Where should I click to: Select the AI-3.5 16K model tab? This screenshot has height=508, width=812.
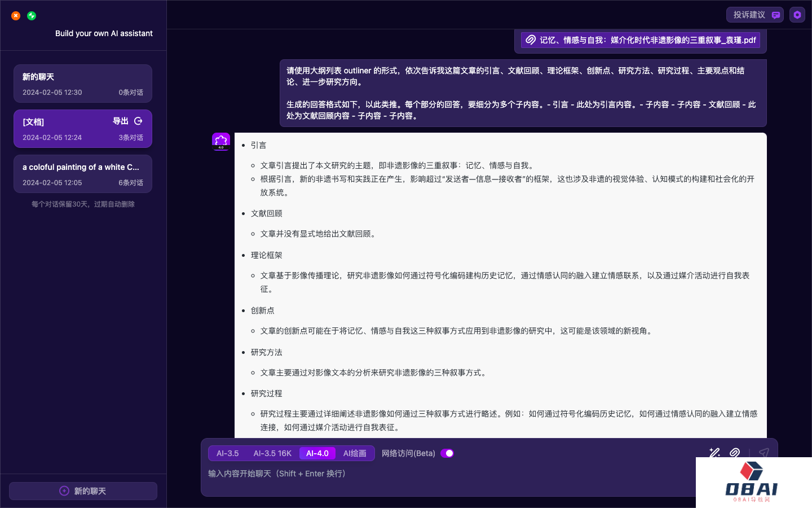tap(272, 453)
